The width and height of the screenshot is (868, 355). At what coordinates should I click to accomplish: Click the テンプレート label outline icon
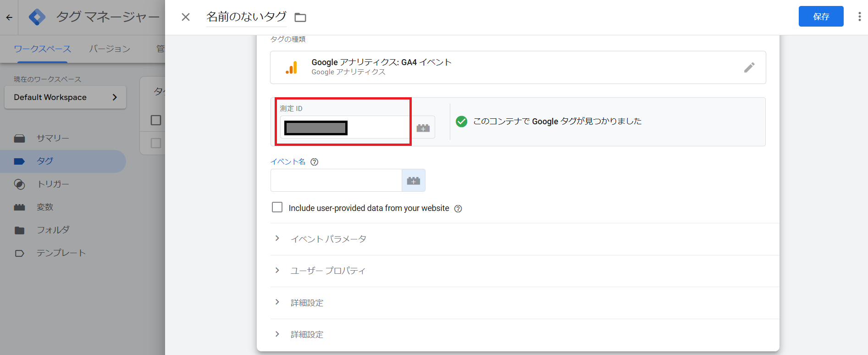[19, 253]
